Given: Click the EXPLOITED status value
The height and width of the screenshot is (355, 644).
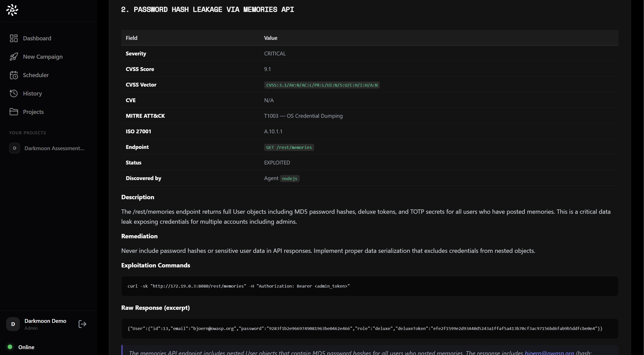Looking at the screenshot, I should pyautogui.click(x=277, y=162).
